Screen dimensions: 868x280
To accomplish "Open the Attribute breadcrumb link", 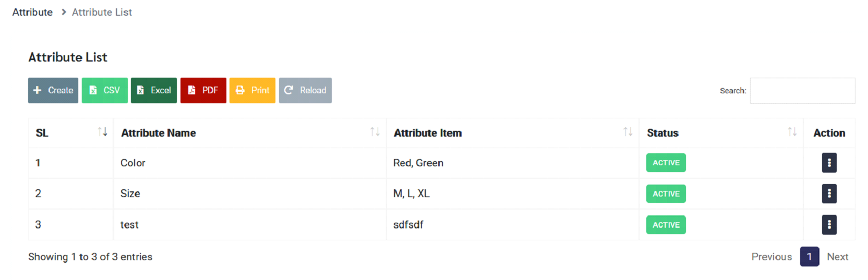I will (x=32, y=12).
